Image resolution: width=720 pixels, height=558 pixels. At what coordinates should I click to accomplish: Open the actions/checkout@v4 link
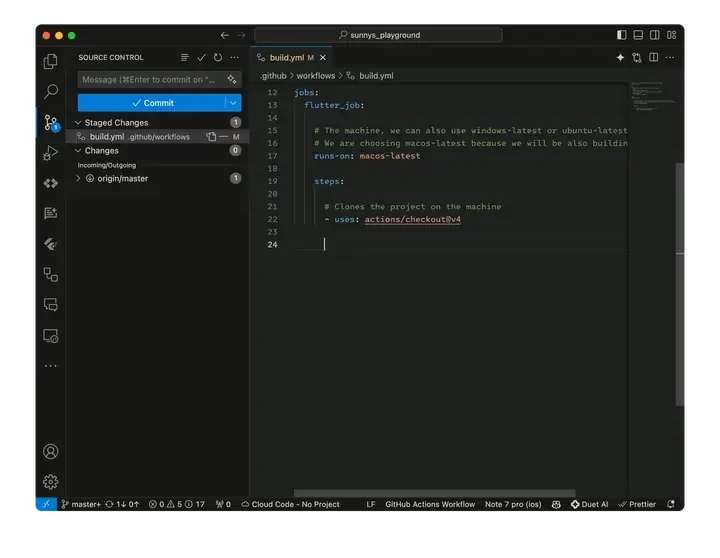coord(412,219)
